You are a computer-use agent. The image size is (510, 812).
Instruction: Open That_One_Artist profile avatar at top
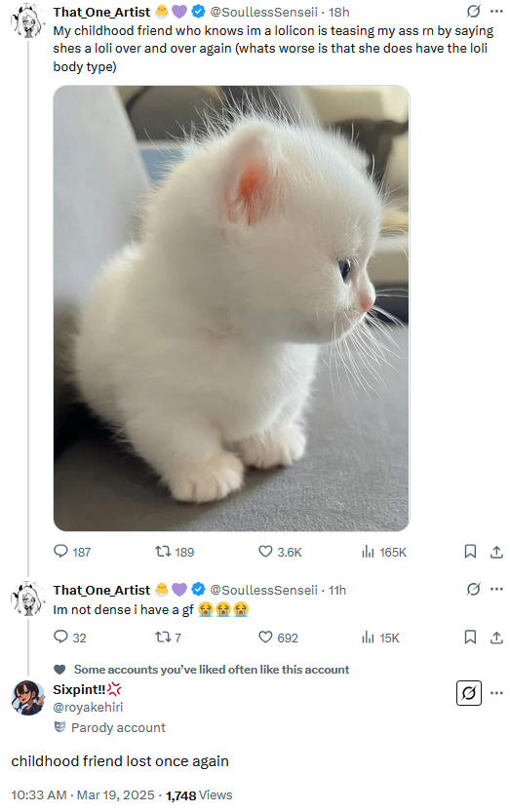(x=28, y=20)
